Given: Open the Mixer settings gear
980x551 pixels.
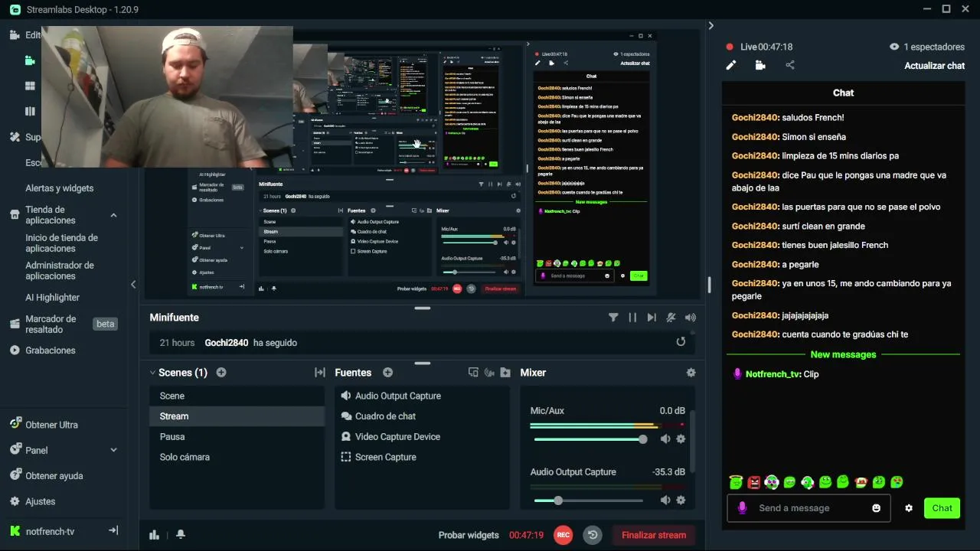Looking at the screenshot, I should [x=691, y=373].
